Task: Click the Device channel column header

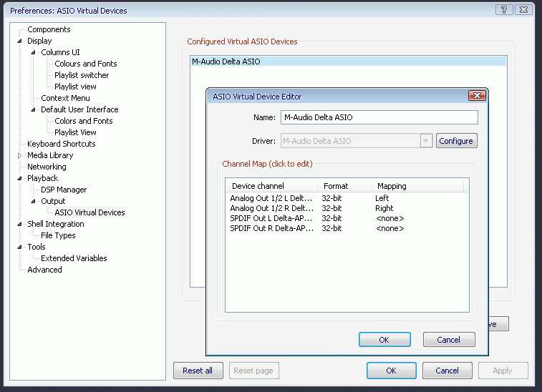Action: point(271,186)
